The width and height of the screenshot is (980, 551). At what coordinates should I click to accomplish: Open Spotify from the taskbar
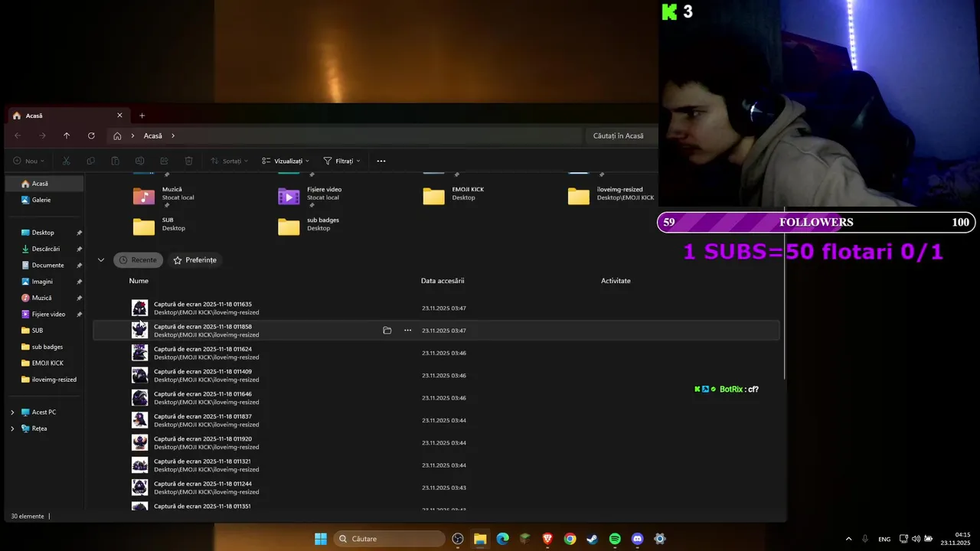(x=615, y=539)
